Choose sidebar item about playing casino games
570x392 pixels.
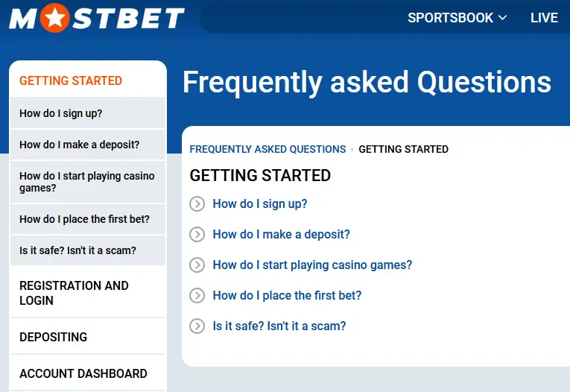pyautogui.click(x=87, y=182)
